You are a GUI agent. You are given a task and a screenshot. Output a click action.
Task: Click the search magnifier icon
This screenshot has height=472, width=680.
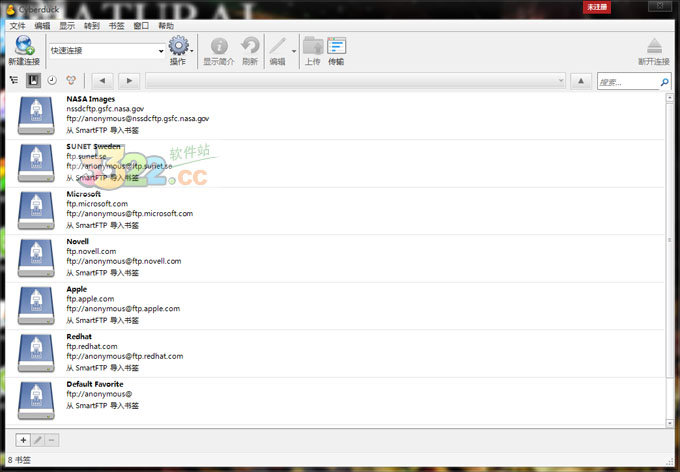664,82
